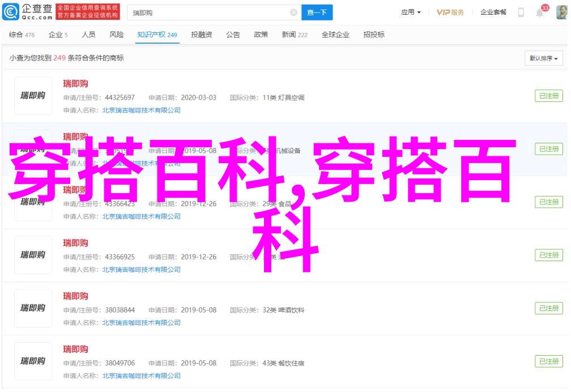571x392 pixels.
Task: Expand the 默认排序 sort dropdown
Action: [x=543, y=58]
